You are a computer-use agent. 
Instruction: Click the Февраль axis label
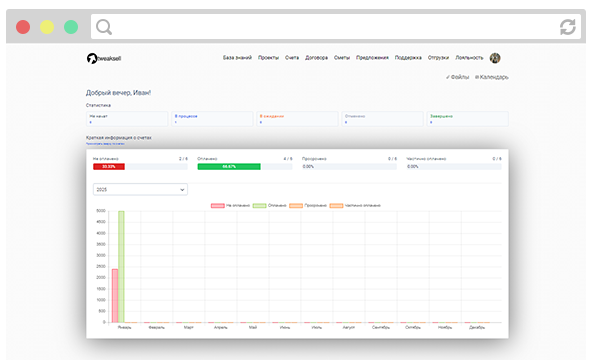pos(156,327)
